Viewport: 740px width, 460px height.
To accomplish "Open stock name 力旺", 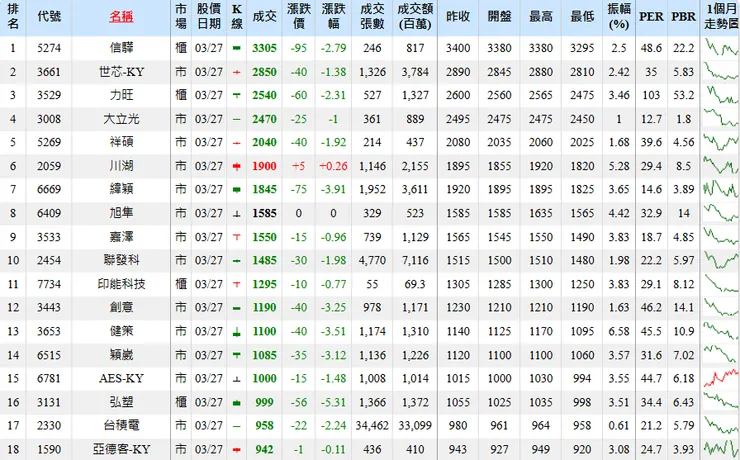I will [121, 95].
